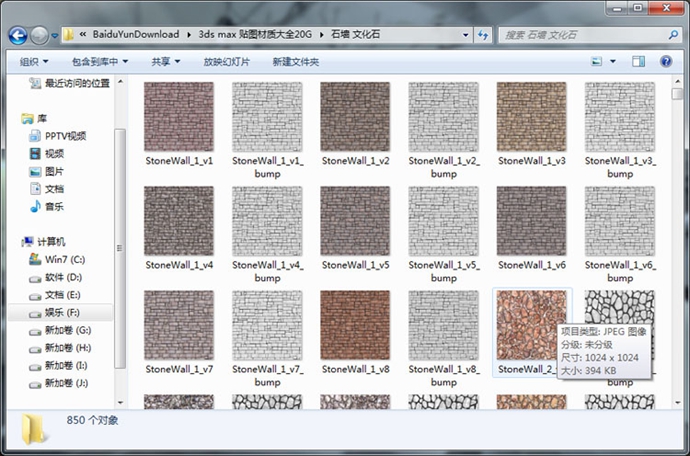
Task: Refresh the folder with the refresh icon
Action: point(483,35)
